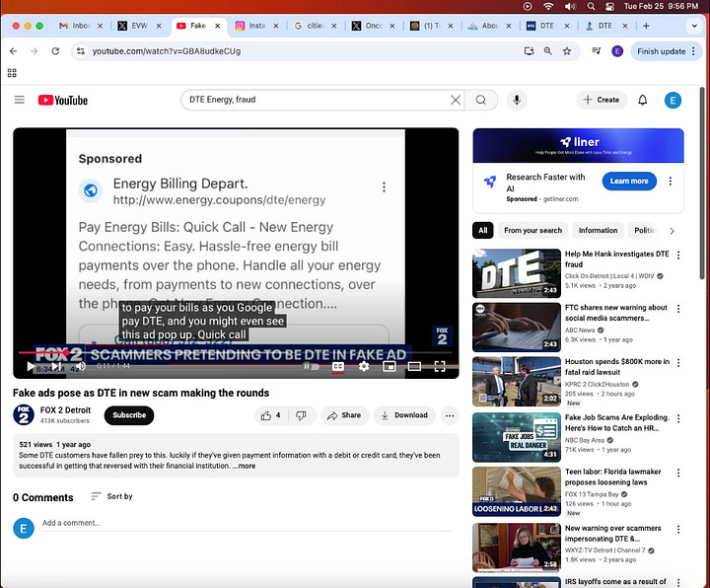Toggle autoplay switch in player
This screenshot has height=588, width=710.
[x=311, y=366]
